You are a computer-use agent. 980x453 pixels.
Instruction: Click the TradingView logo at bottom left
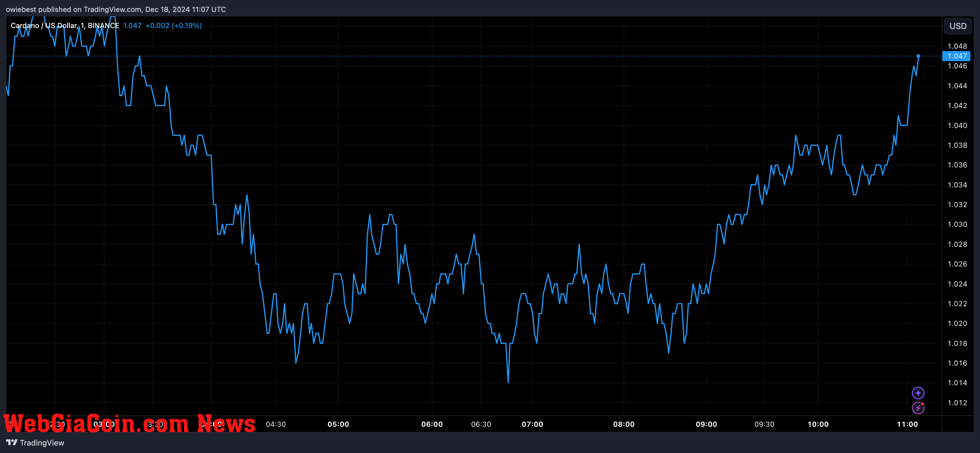(35, 443)
